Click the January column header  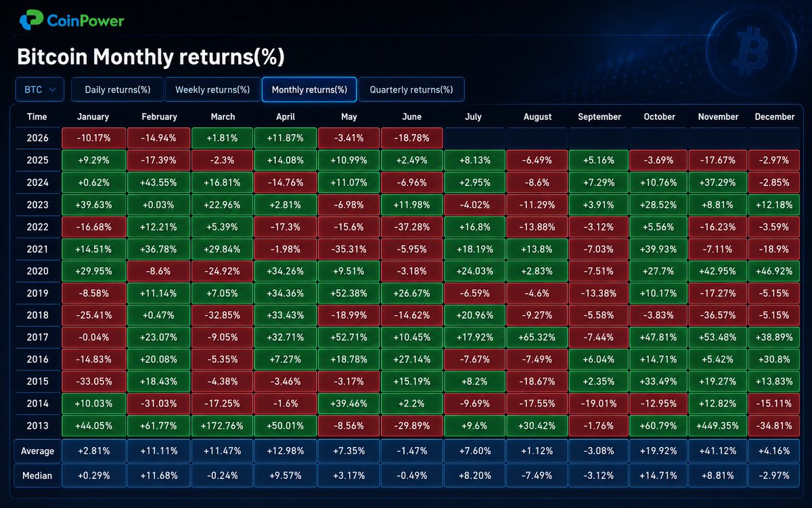tap(93, 116)
